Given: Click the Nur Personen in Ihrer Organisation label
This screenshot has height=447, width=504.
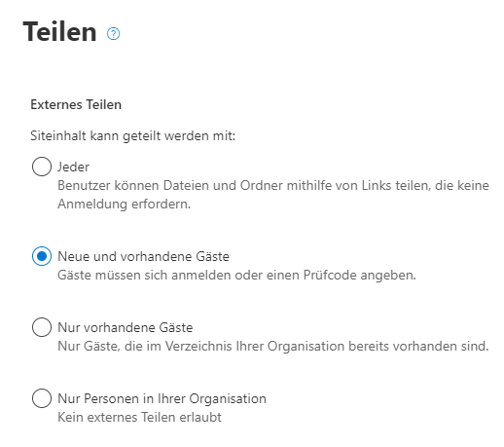Looking at the screenshot, I should (x=162, y=398).
